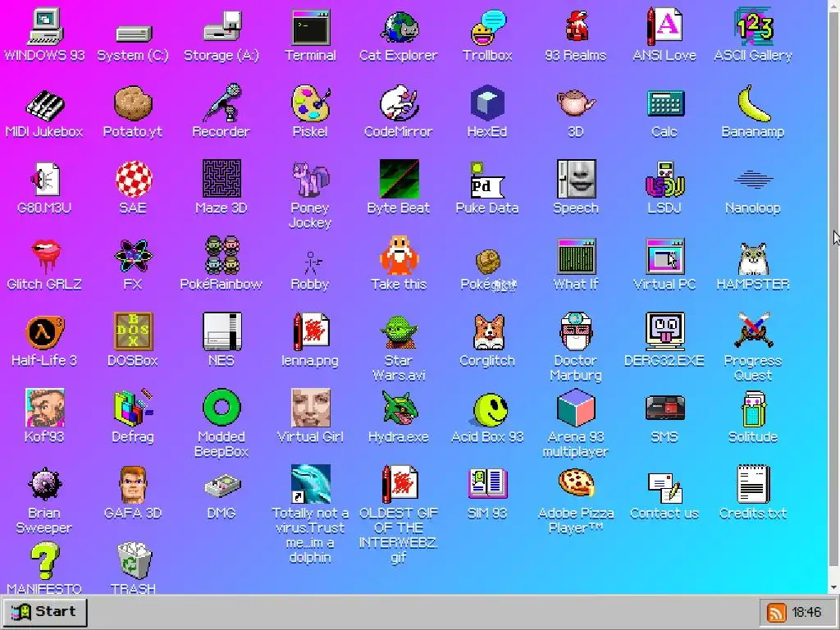Launch the Defrag icon
This screenshot has height=630, width=840.
[x=133, y=409]
